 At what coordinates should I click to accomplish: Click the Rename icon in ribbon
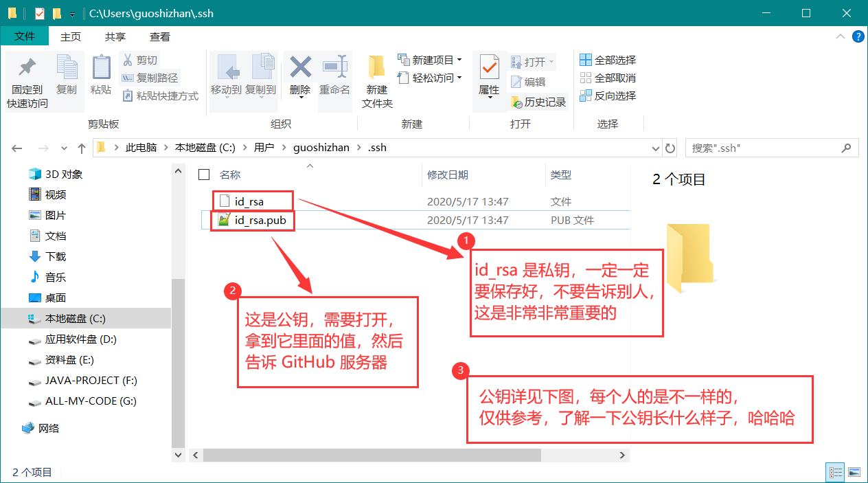click(334, 67)
